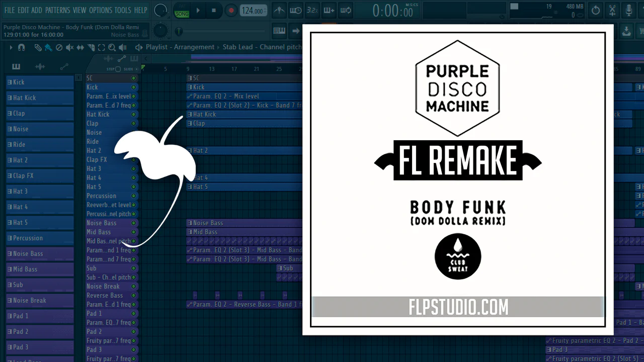
Task: Mute the SC track
Action: (134, 78)
